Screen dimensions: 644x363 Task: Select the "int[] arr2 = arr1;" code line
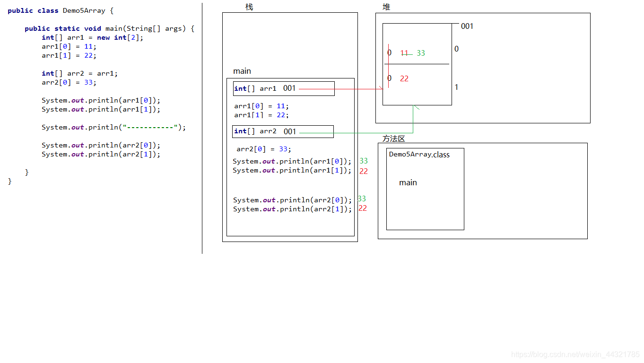click(79, 73)
